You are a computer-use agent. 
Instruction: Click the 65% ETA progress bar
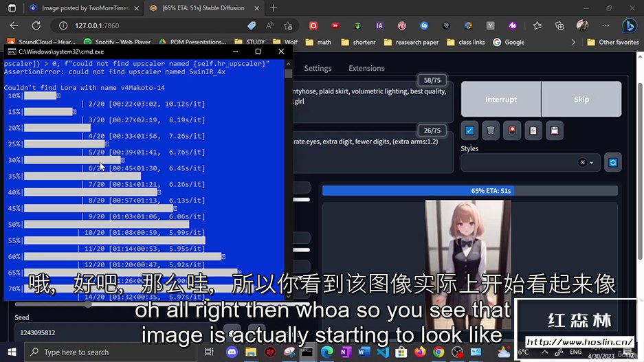point(470,190)
